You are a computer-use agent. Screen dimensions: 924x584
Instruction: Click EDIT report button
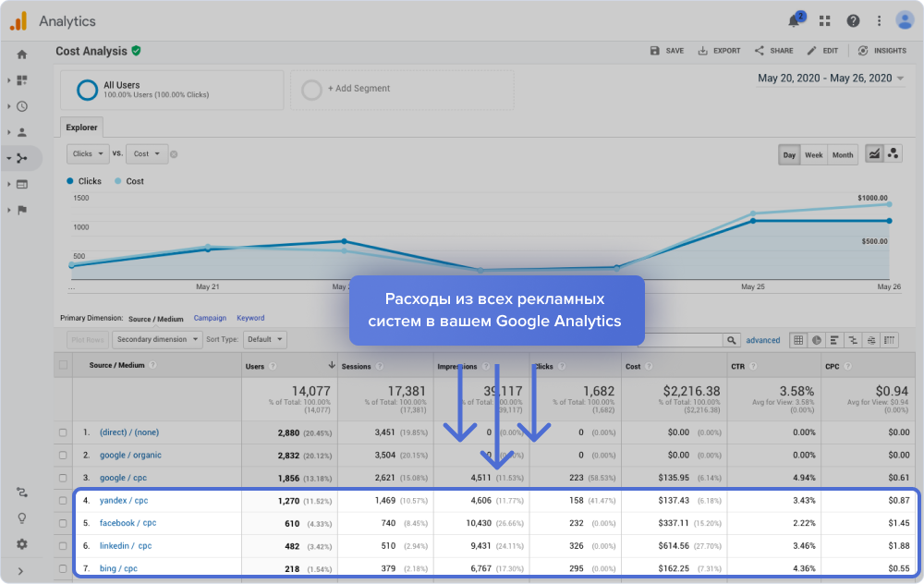point(822,51)
